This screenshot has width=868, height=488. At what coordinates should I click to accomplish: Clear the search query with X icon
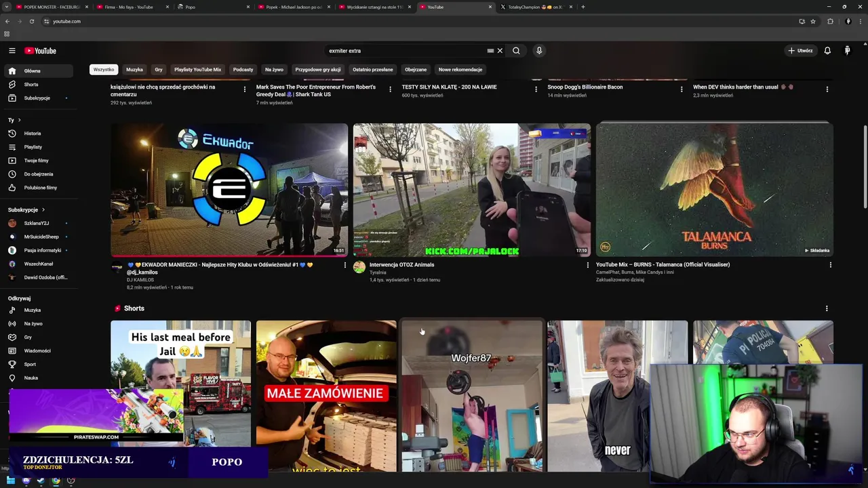[x=500, y=51]
